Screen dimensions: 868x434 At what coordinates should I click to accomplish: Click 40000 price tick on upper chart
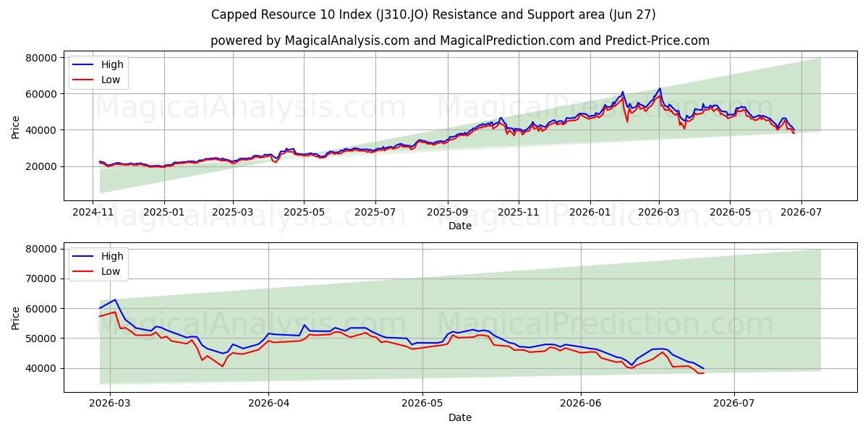tap(43, 130)
